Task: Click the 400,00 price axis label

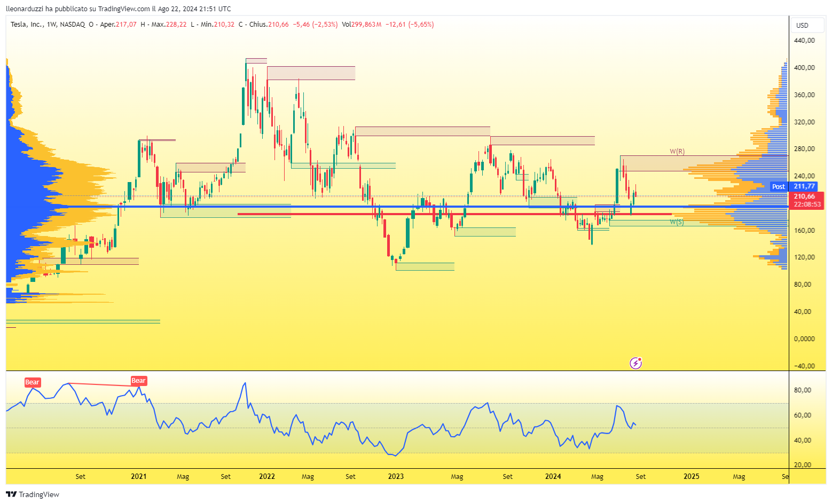Action: point(804,68)
